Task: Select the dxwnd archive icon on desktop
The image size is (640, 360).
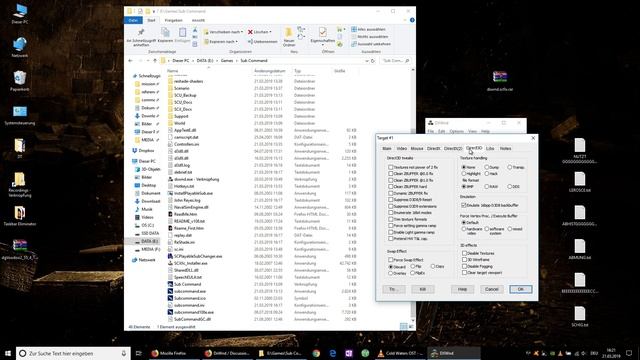Action: (x=500, y=80)
